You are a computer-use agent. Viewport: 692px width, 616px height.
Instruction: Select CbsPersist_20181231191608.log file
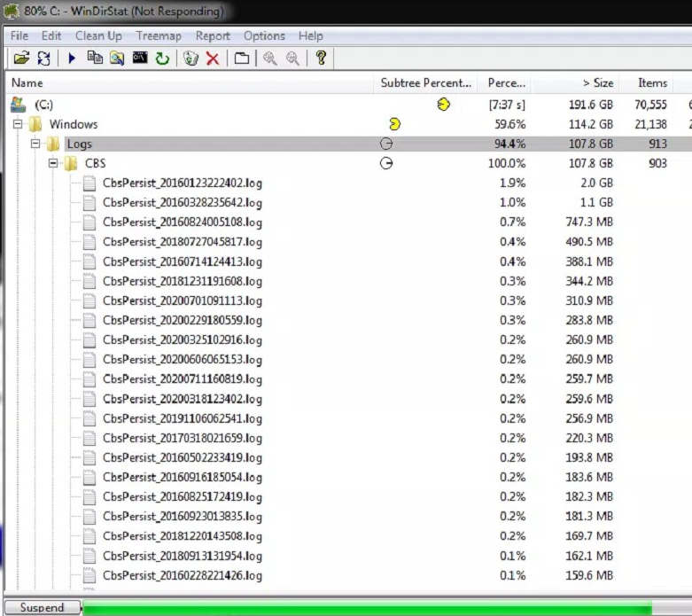pyautogui.click(x=183, y=281)
